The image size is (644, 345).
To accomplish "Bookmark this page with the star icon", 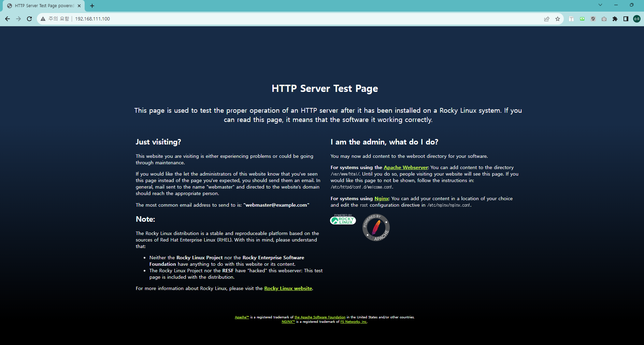I will [558, 19].
